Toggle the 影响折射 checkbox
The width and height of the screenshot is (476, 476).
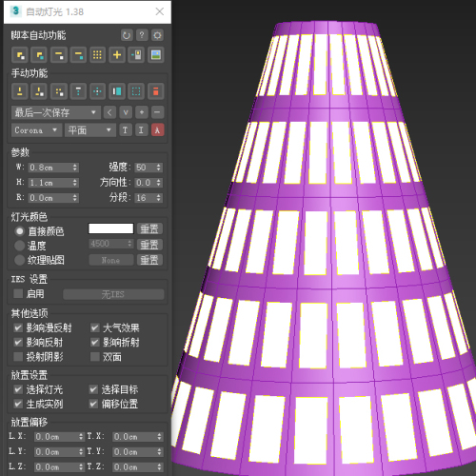(x=94, y=342)
